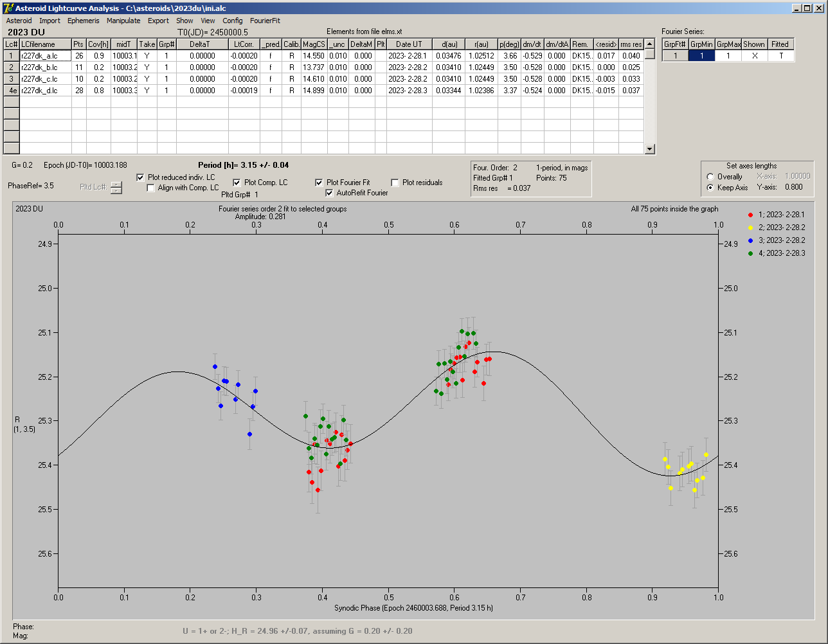Viewport: 828px width, 644px height.
Task: Click the rms res column header
Action: click(x=631, y=44)
